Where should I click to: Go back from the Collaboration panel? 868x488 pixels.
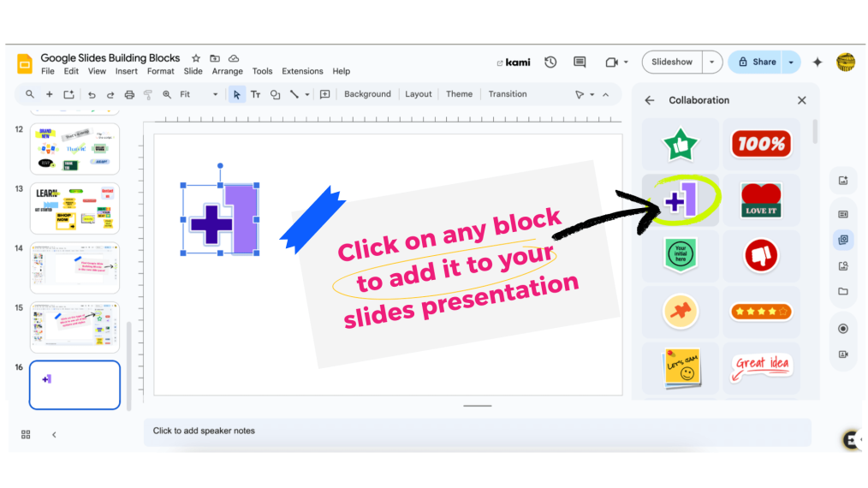coord(650,100)
